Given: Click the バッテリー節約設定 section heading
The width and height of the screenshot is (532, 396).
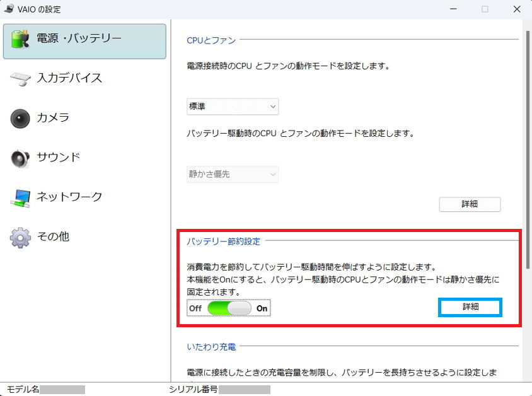Looking at the screenshot, I should coord(223,242).
